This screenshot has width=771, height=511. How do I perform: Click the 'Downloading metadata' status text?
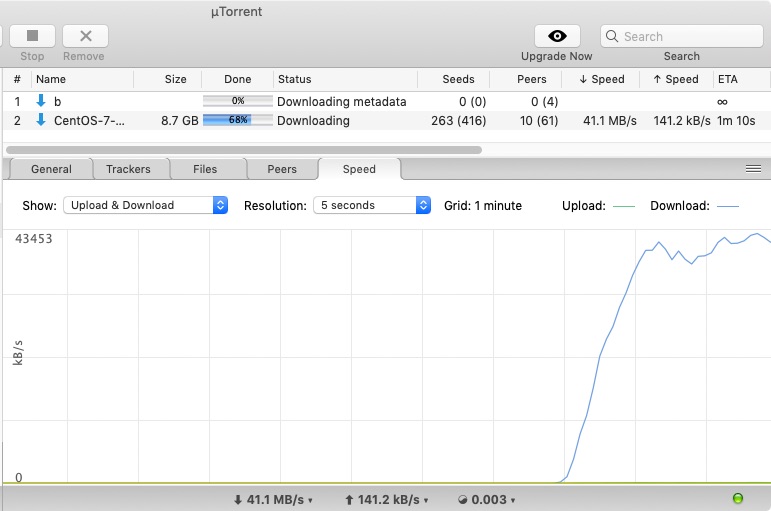(x=342, y=102)
